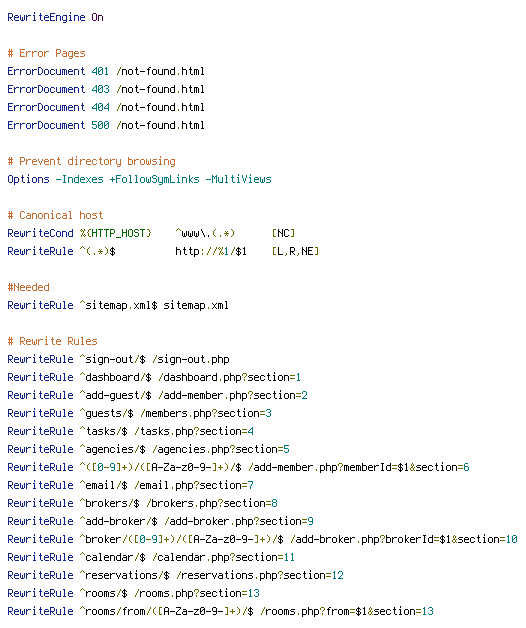Image resolution: width=526 pixels, height=628 pixels.
Task: Click the calendar.php?section=11 rule
Action: pos(151,558)
